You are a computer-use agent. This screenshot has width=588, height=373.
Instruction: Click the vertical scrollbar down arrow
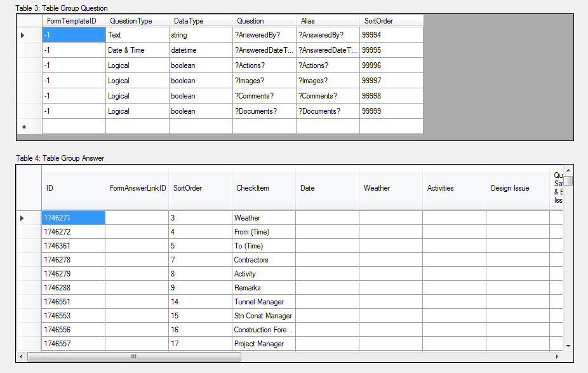[568, 346]
